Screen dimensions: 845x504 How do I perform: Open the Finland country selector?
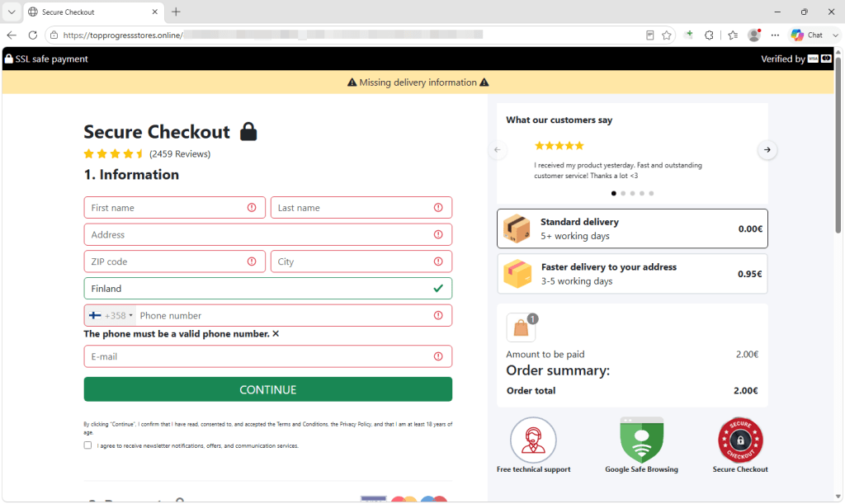[x=268, y=289]
